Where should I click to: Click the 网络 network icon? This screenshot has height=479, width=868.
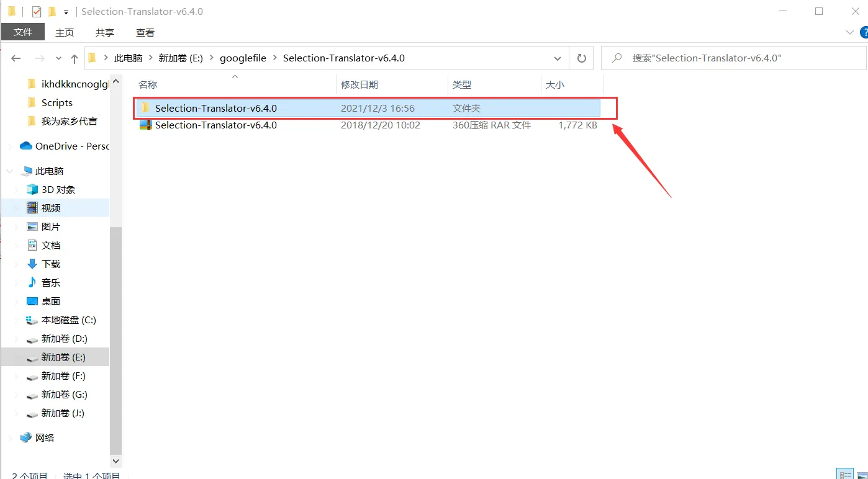click(x=26, y=437)
